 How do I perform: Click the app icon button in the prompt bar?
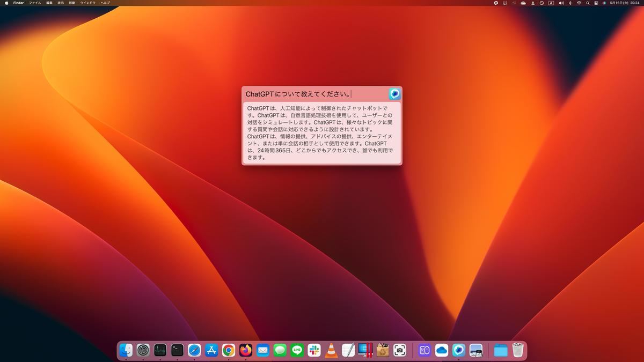[394, 94]
